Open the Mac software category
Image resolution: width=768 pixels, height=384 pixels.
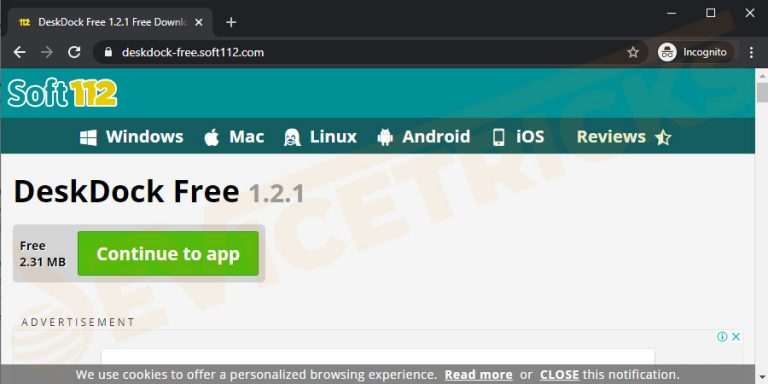tap(234, 137)
